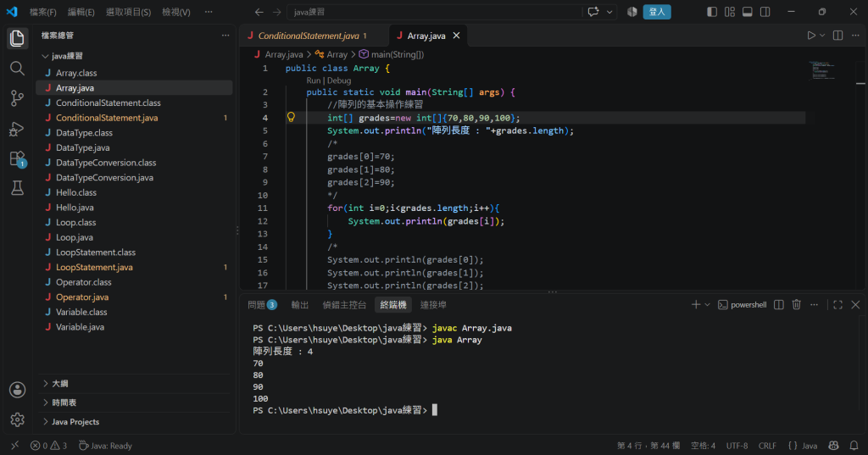The width and height of the screenshot is (868, 455).
Task: Open the Explorer view in activity bar
Action: point(17,38)
